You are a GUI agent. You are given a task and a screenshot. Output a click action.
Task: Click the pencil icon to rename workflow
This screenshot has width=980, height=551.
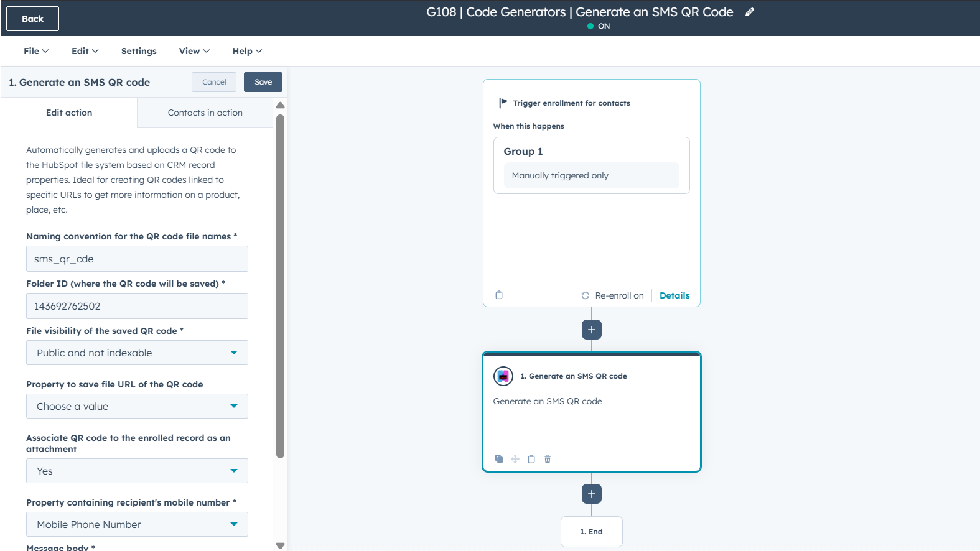(x=750, y=12)
